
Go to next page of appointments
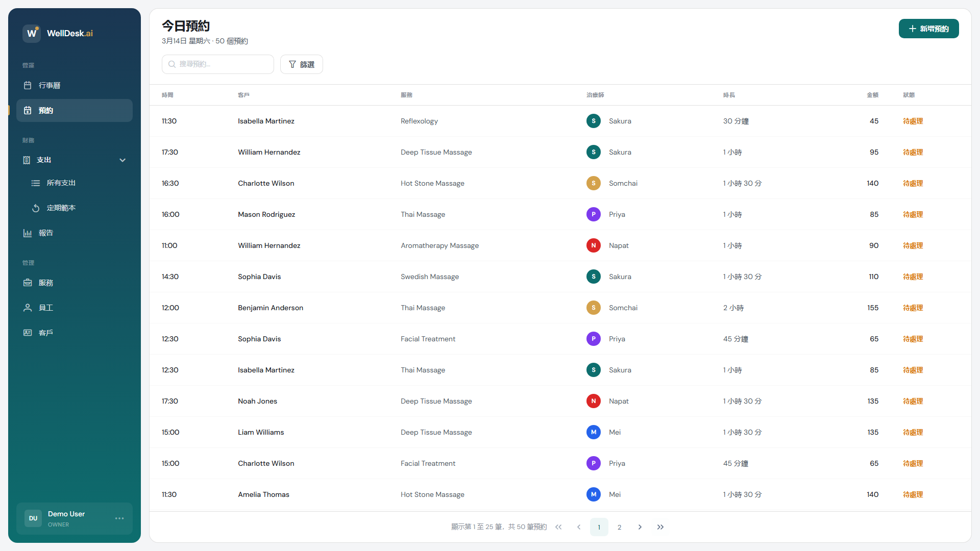(x=640, y=527)
